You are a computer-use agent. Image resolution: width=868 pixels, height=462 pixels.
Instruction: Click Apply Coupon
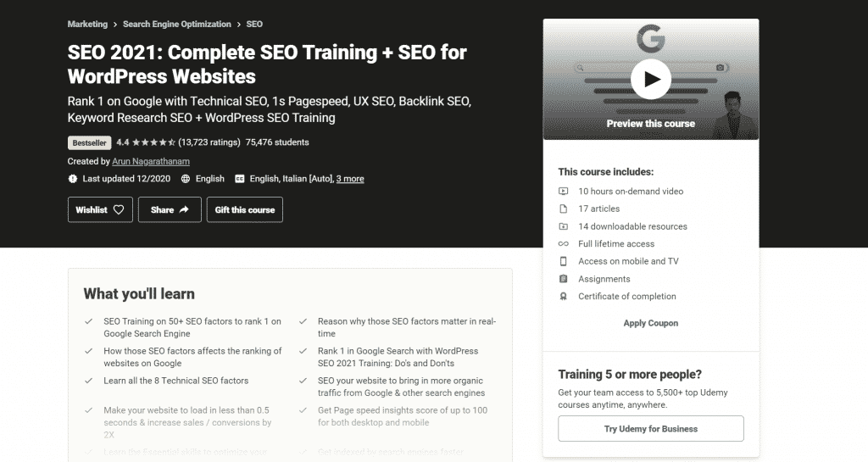tap(650, 323)
